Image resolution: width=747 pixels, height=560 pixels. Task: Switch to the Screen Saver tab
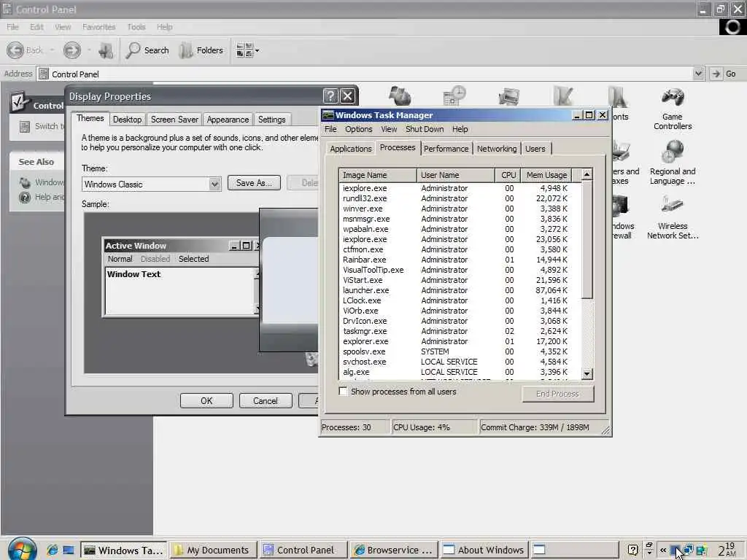click(x=174, y=120)
